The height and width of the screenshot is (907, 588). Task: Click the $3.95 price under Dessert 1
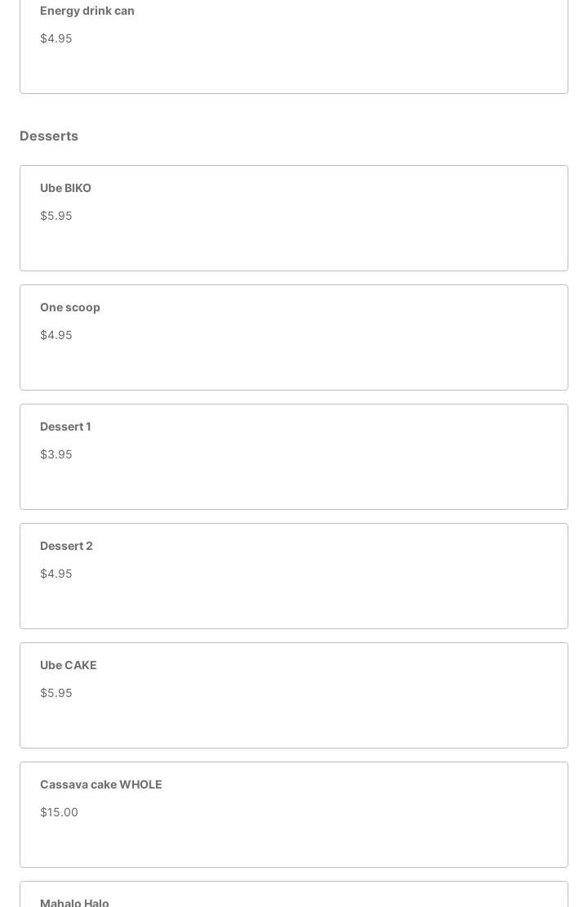click(x=56, y=454)
